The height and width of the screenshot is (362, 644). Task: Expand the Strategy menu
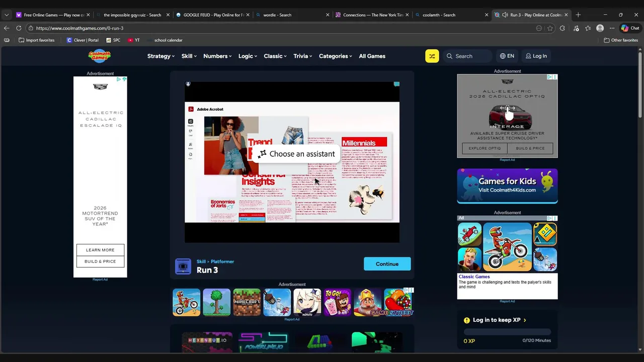(161, 56)
